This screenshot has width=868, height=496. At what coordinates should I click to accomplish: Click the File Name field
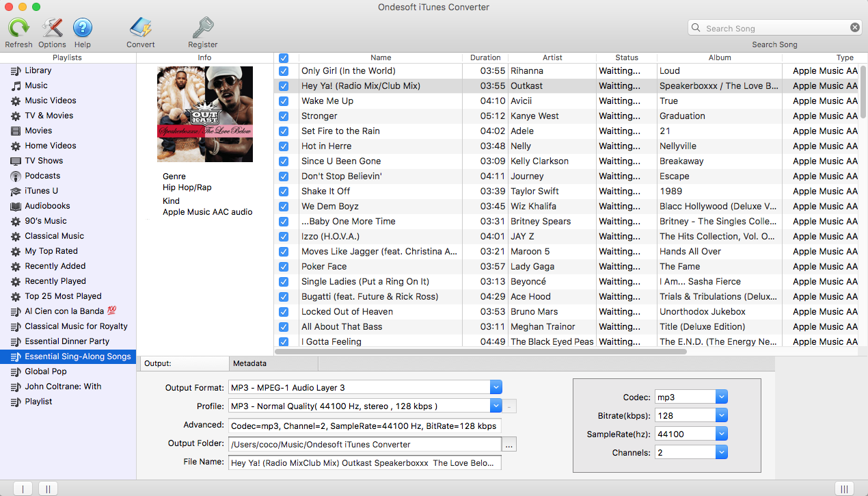click(x=365, y=463)
